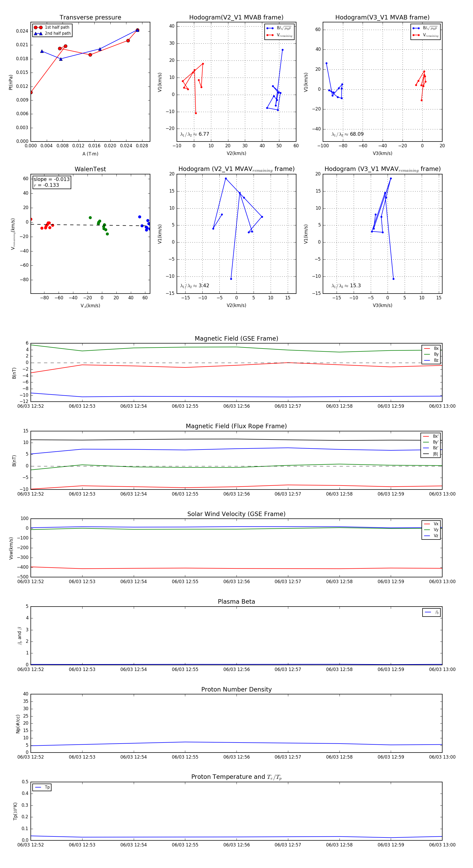Click the Hodogram (V3_V1 MVAV remaining frame) title

pyautogui.click(x=382, y=169)
